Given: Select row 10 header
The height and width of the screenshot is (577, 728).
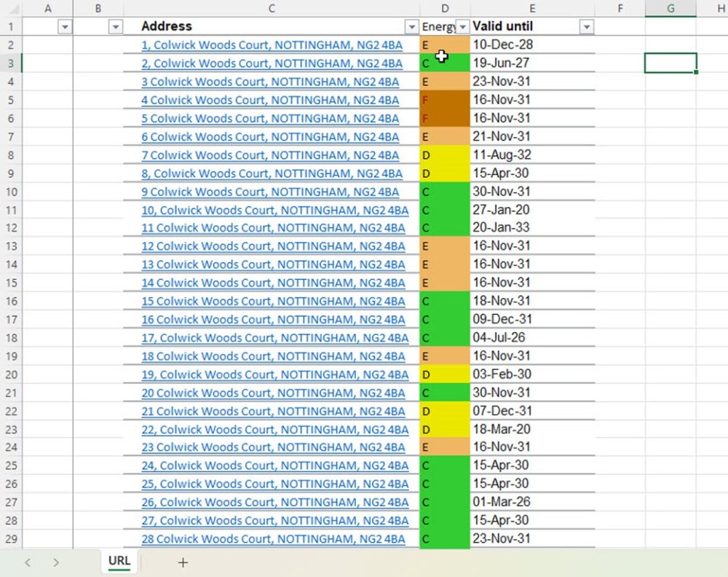Looking at the screenshot, I should point(11,192).
